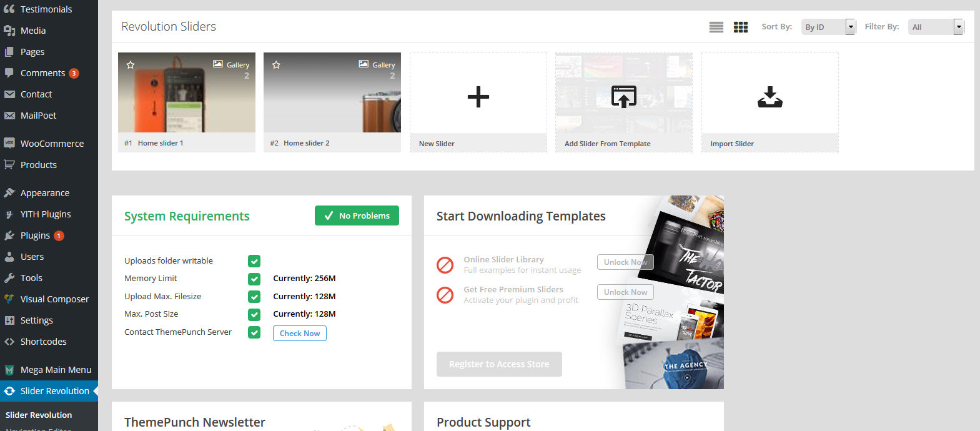The height and width of the screenshot is (431, 980).
Task: Click the 'Product Support' heading
Action: pos(483,422)
